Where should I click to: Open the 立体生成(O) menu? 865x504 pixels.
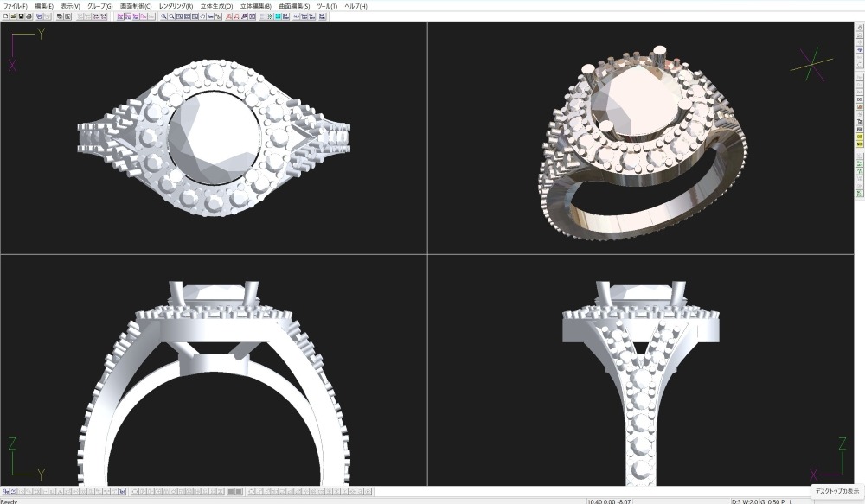click(216, 6)
